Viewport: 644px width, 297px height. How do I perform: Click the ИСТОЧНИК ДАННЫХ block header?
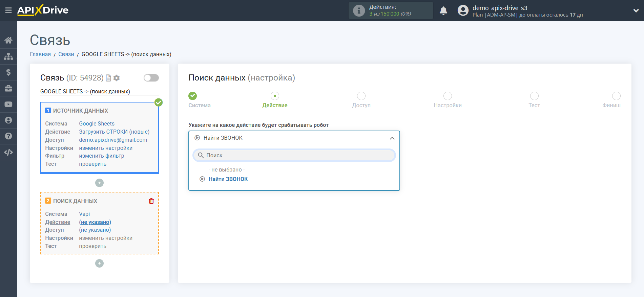tap(81, 111)
